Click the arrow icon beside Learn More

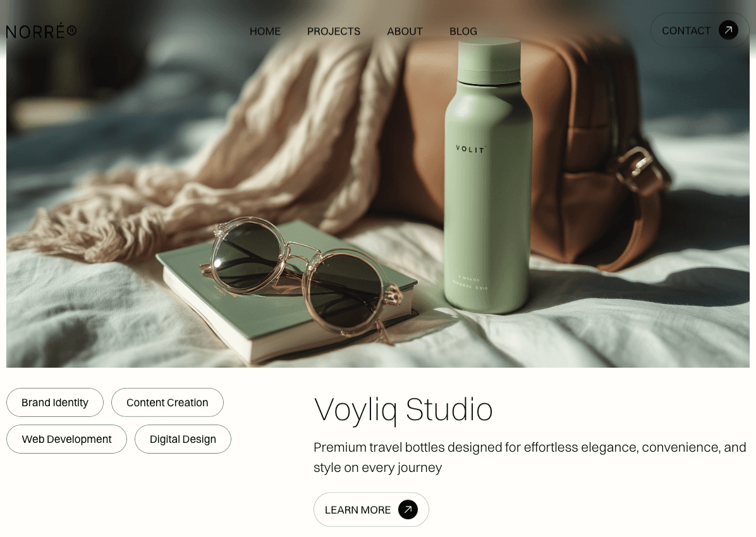408,510
